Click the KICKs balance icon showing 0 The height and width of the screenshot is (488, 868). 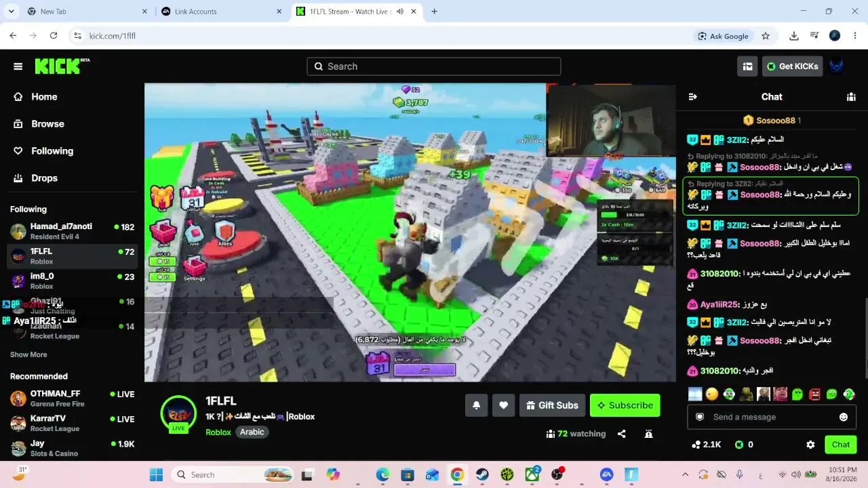click(x=744, y=445)
